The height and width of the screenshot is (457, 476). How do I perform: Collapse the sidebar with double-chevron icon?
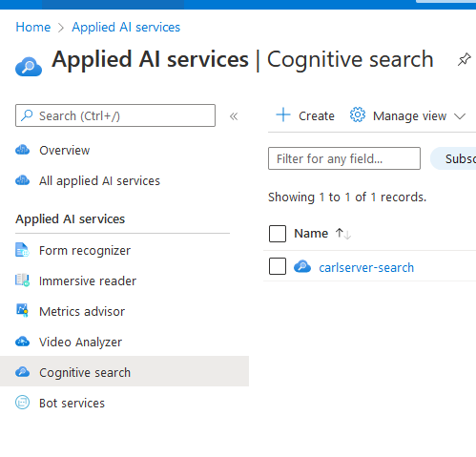pos(234,116)
